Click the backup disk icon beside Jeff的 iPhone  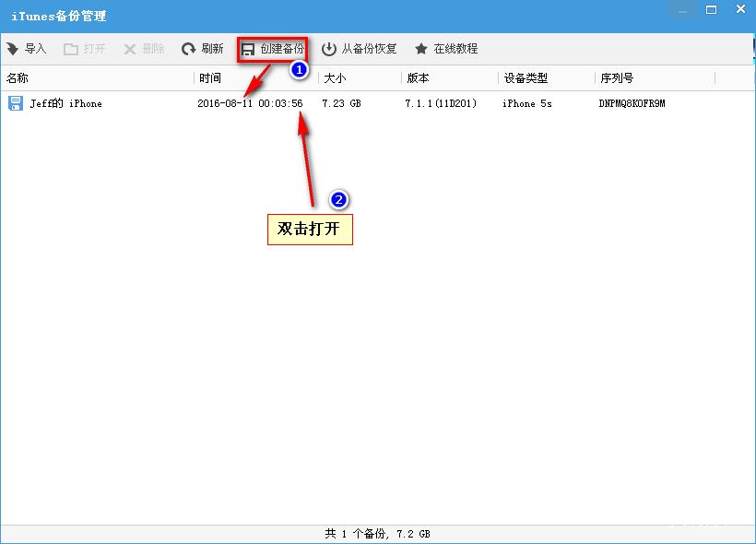(x=16, y=103)
